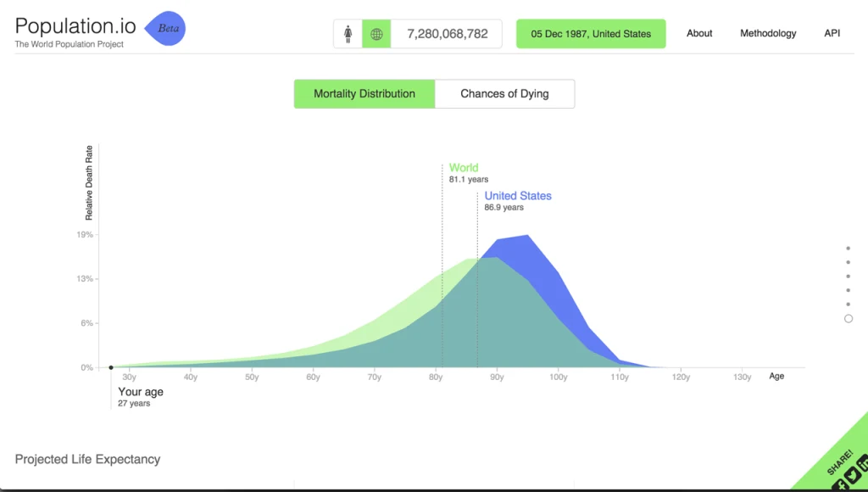This screenshot has width=868, height=492.
Task: Switch to the Chances of Dying view
Action: 504,93
